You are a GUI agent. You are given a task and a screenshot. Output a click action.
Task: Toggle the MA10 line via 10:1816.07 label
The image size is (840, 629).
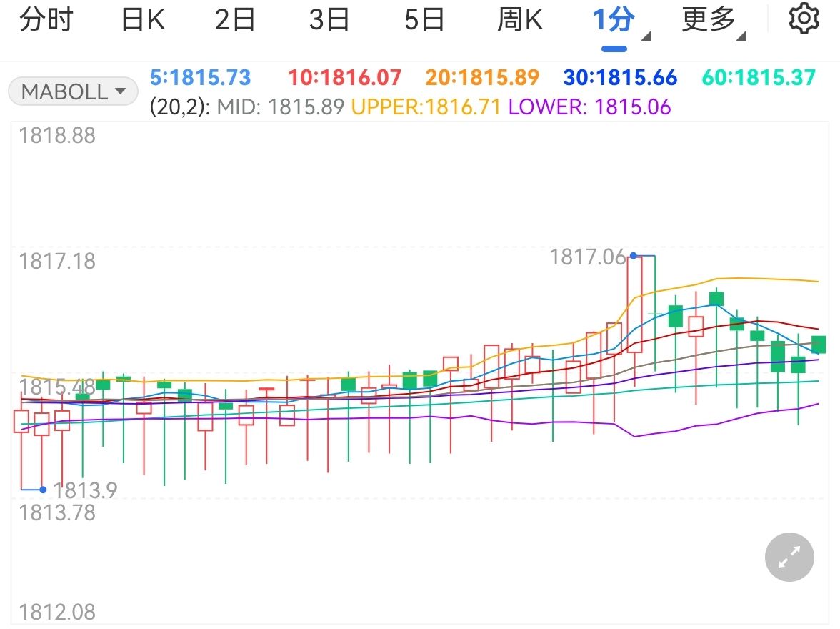coord(343,77)
